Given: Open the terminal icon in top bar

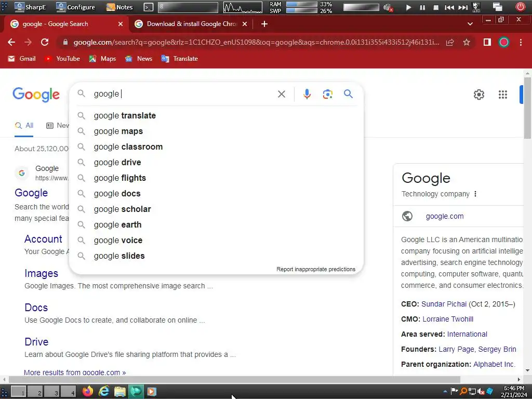Looking at the screenshot, I should (148, 7).
